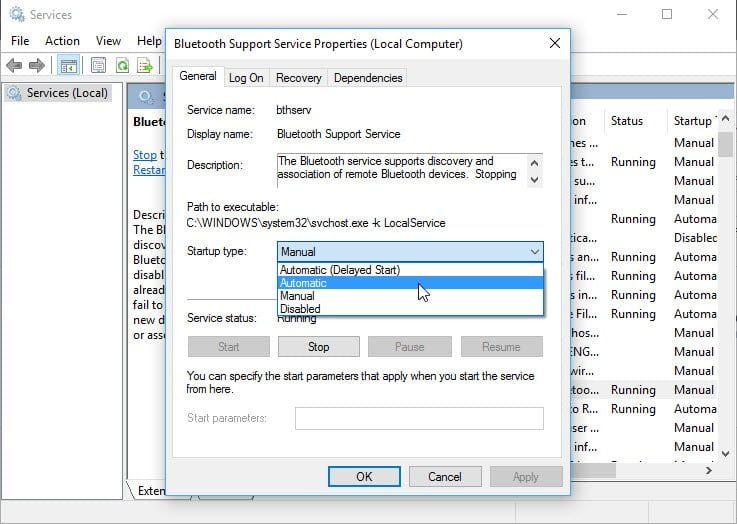Click the Startup Type column header
Image resolution: width=737 pixels, height=524 pixels.
click(693, 121)
